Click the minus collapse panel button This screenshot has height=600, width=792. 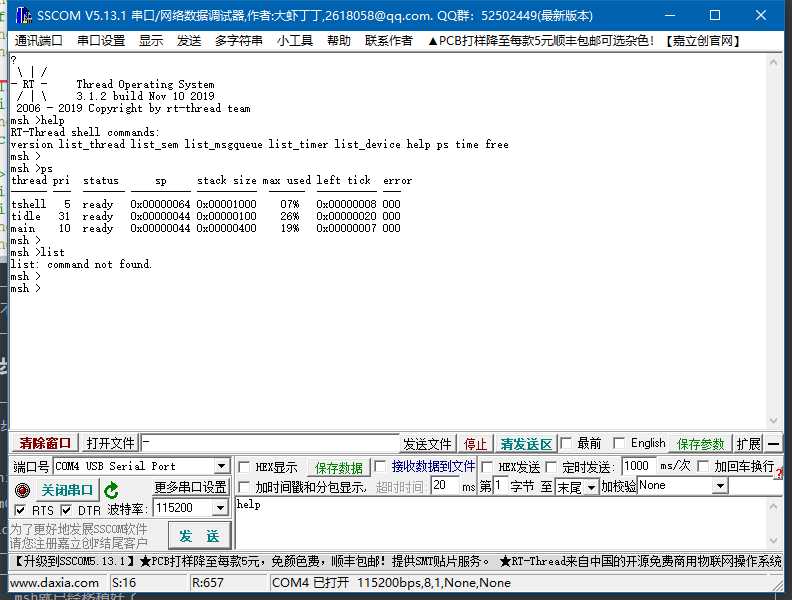773,444
